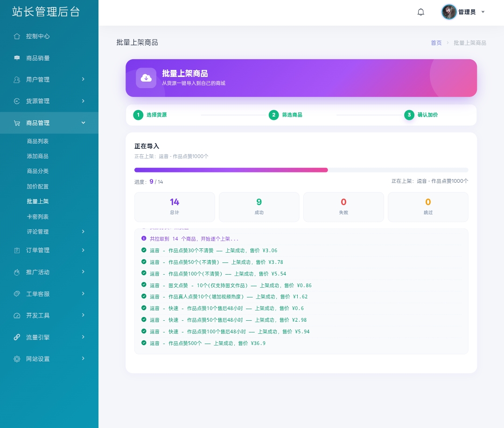The image size is (504, 428).
Task: Expand the 评论管理 chevron
Action: coord(83,232)
